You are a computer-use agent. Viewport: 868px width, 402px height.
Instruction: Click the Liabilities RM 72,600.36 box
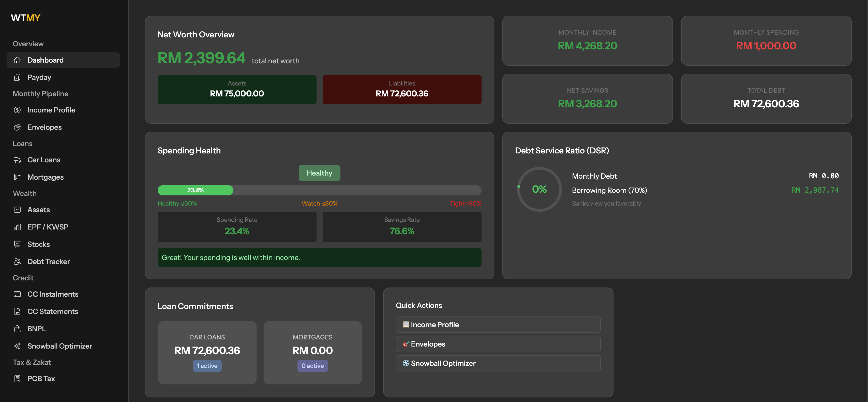coord(402,89)
